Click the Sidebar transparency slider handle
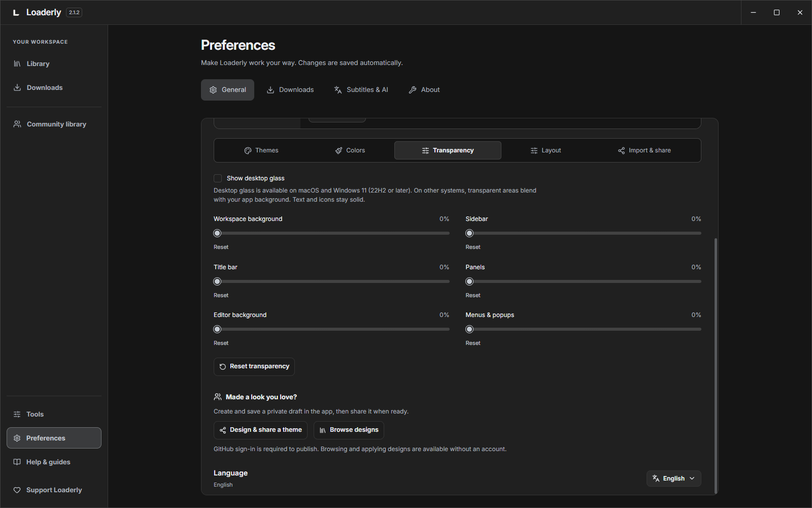The height and width of the screenshot is (508, 812). tap(469, 233)
